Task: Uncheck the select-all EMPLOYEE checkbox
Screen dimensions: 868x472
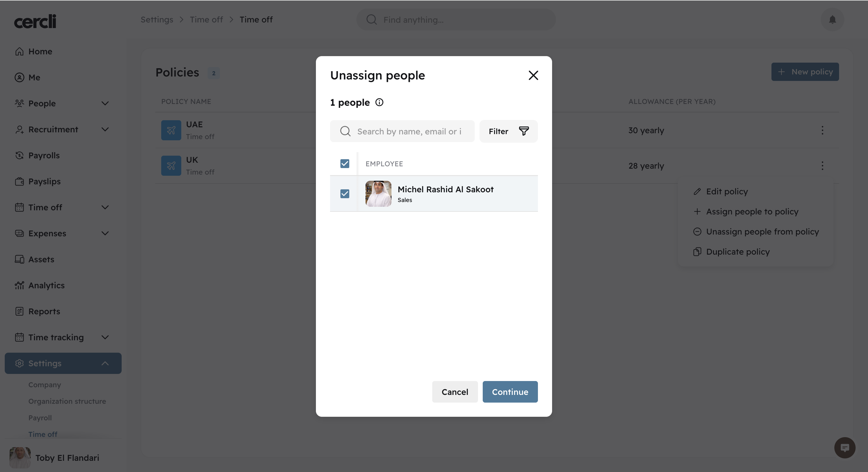Action: coord(345,164)
